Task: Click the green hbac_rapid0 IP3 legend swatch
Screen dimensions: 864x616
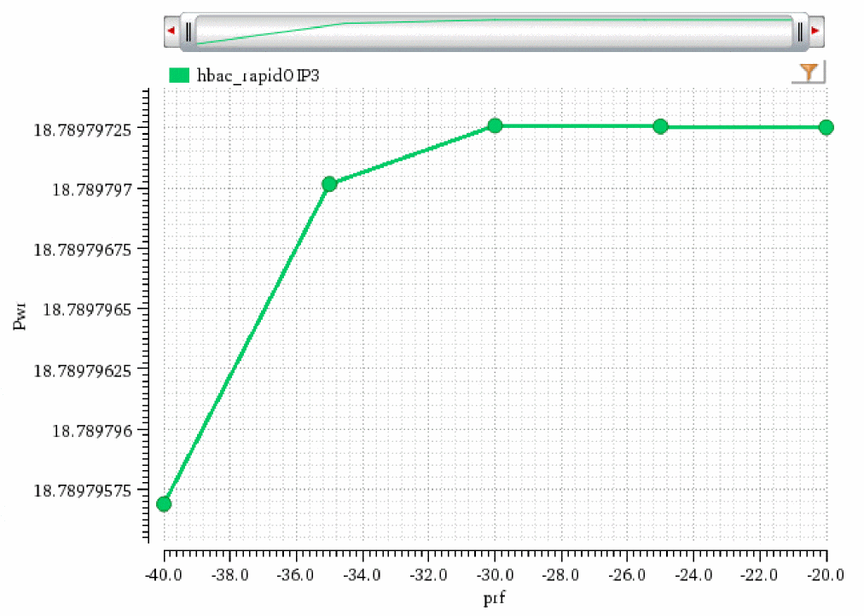Action: click(x=179, y=75)
